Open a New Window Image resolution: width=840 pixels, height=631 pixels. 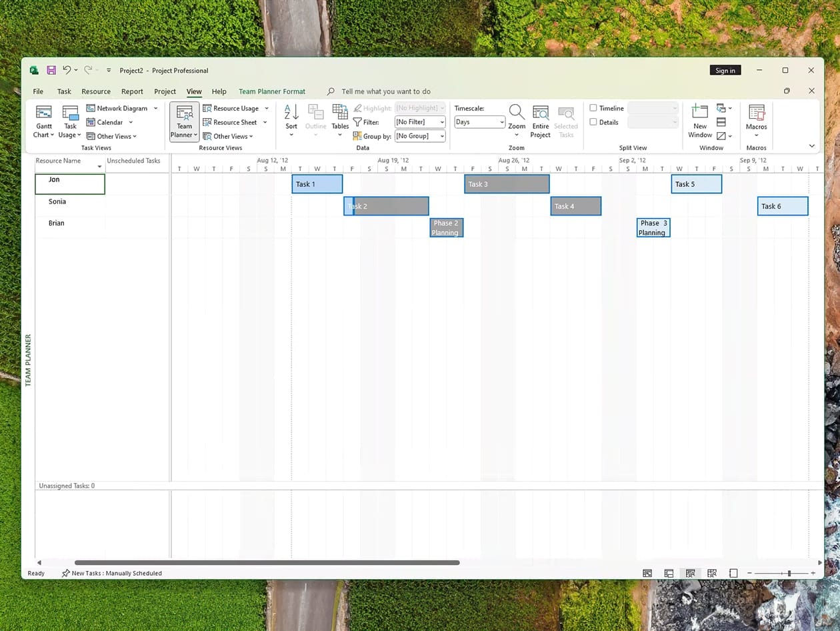pos(700,112)
